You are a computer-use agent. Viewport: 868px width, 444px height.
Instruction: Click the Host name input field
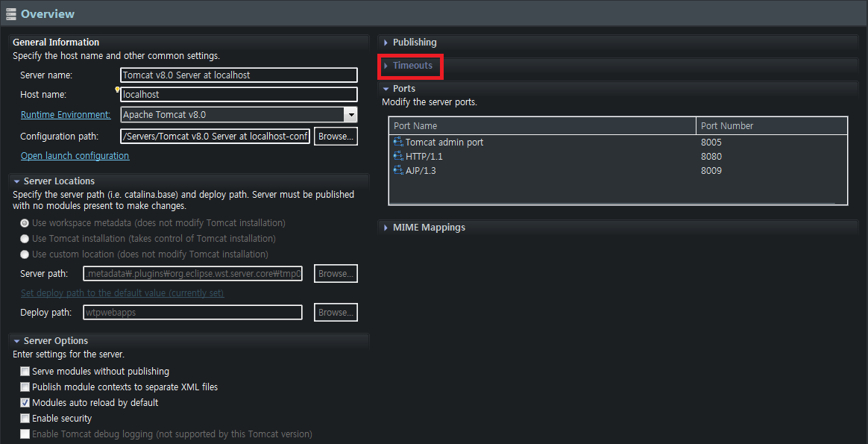[x=239, y=94]
